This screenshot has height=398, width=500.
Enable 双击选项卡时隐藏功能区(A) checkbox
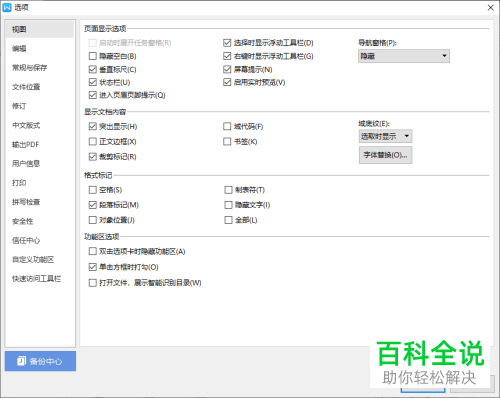pos(93,251)
